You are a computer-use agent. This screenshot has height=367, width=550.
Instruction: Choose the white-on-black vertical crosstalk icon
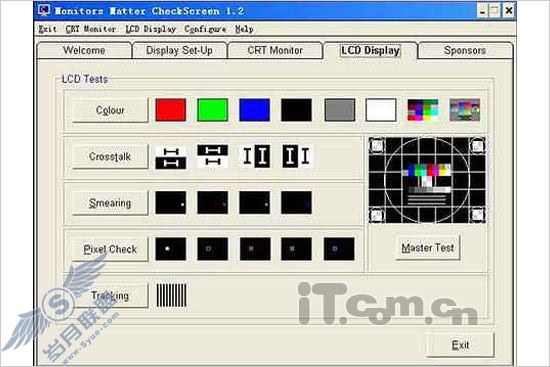pos(296,156)
